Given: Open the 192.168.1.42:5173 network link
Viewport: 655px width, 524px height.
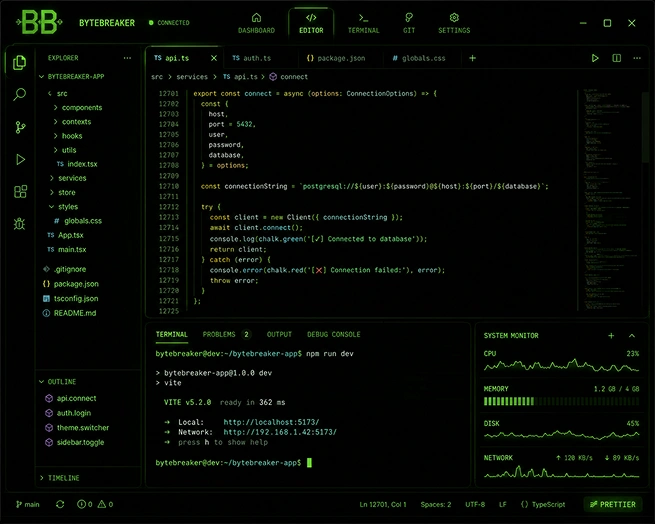Looking at the screenshot, I should [x=280, y=432].
